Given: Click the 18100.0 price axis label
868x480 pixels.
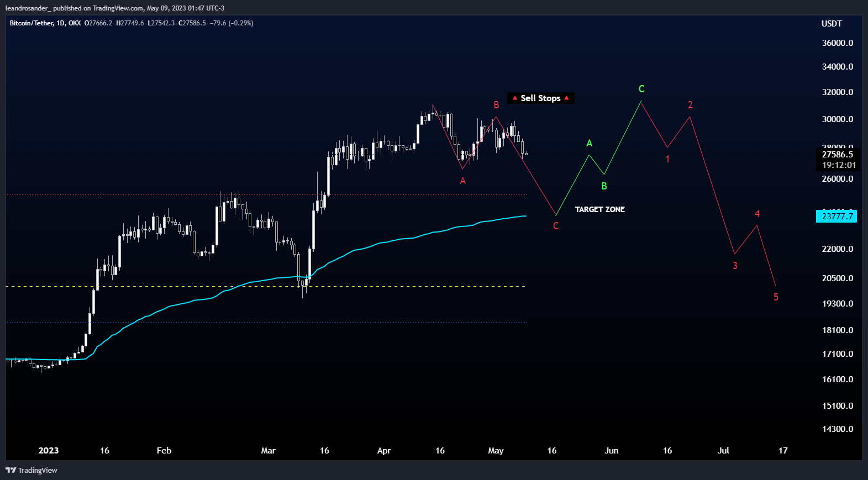Looking at the screenshot, I should point(838,330).
